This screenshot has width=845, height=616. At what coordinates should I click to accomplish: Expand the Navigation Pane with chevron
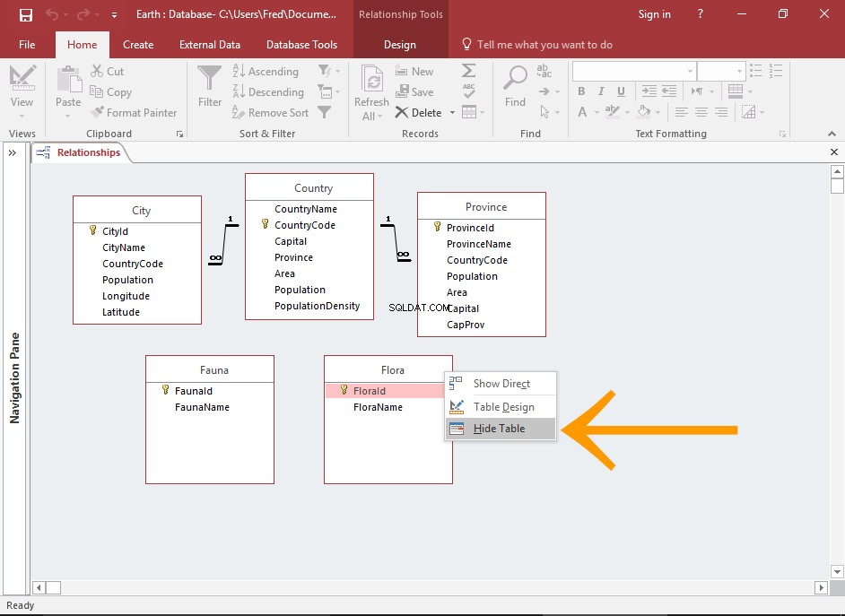[x=12, y=153]
